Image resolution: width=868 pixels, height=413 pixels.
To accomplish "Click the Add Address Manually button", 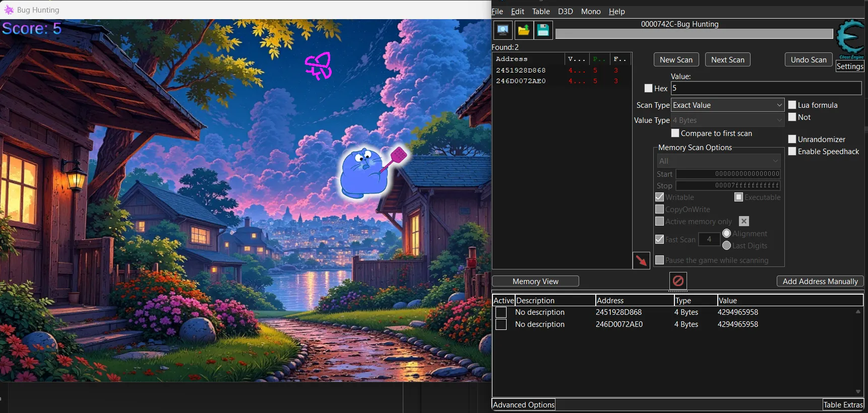I will point(820,281).
